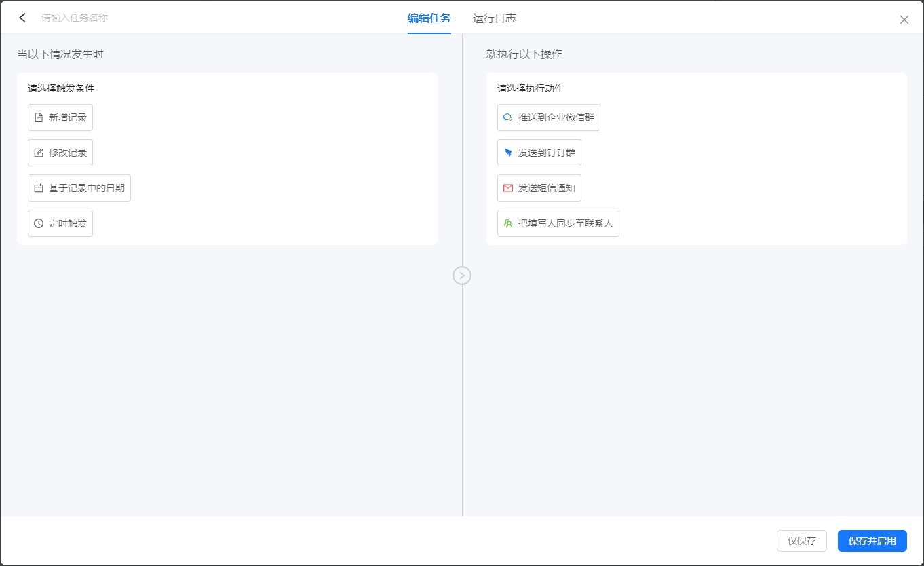Open the 运行日志 tab
Screen dimensions: 924x566
point(494,18)
